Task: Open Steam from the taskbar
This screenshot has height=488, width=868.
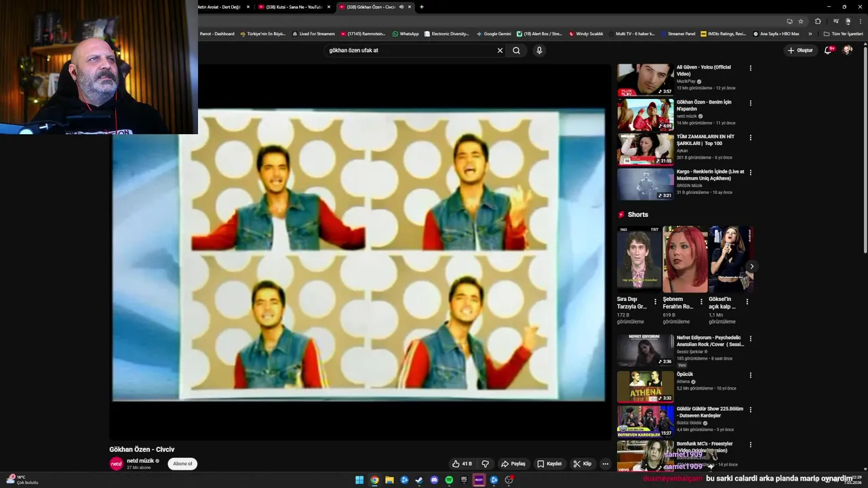Action: (x=419, y=480)
